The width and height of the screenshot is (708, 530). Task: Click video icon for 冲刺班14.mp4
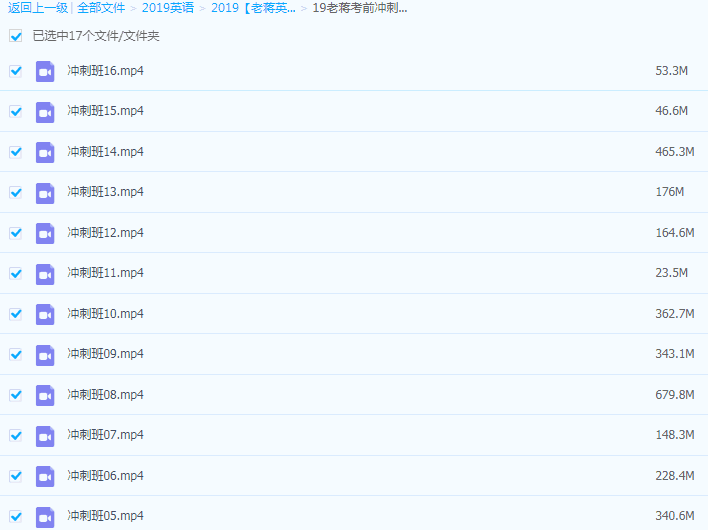tap(45, 152)
